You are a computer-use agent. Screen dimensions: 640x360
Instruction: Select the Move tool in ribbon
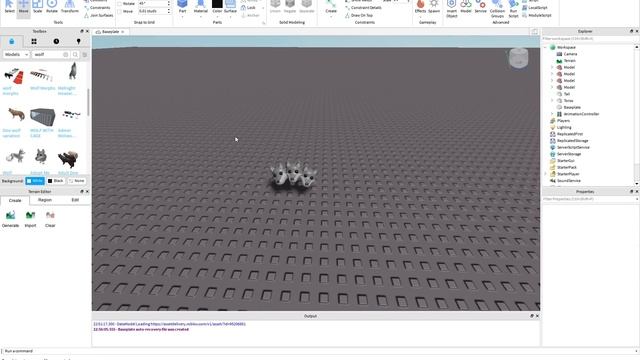coord(23,7)
